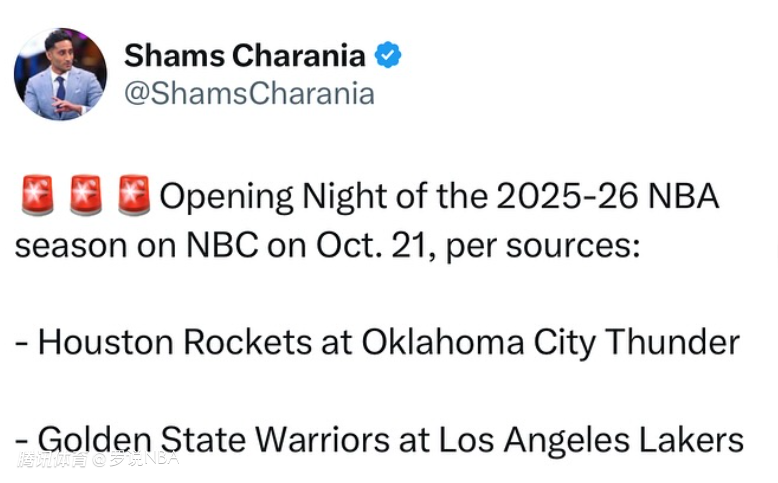Screen dimensions: 778x483
Task: Open Shams Charania's profile picture
Action: pos(60,74)
